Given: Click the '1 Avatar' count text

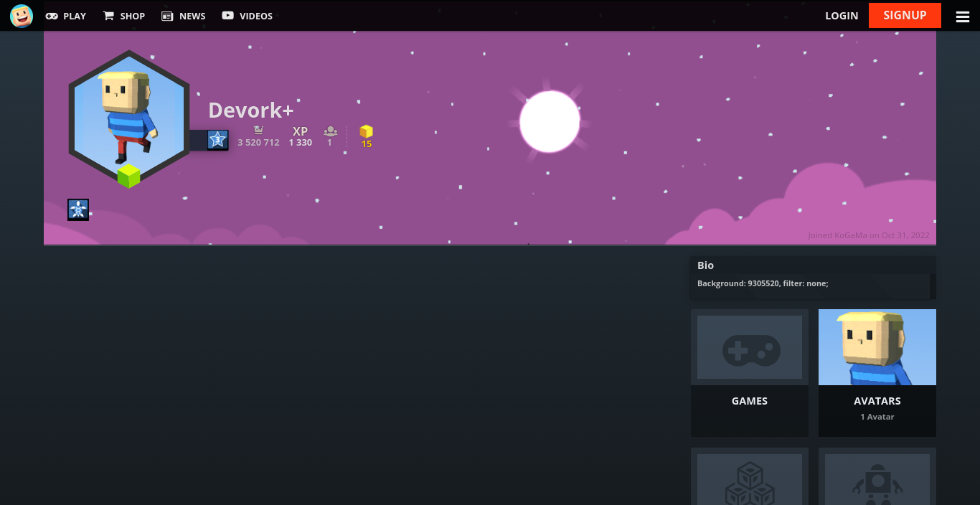Looking at the screenshot, I should [877, 417].
